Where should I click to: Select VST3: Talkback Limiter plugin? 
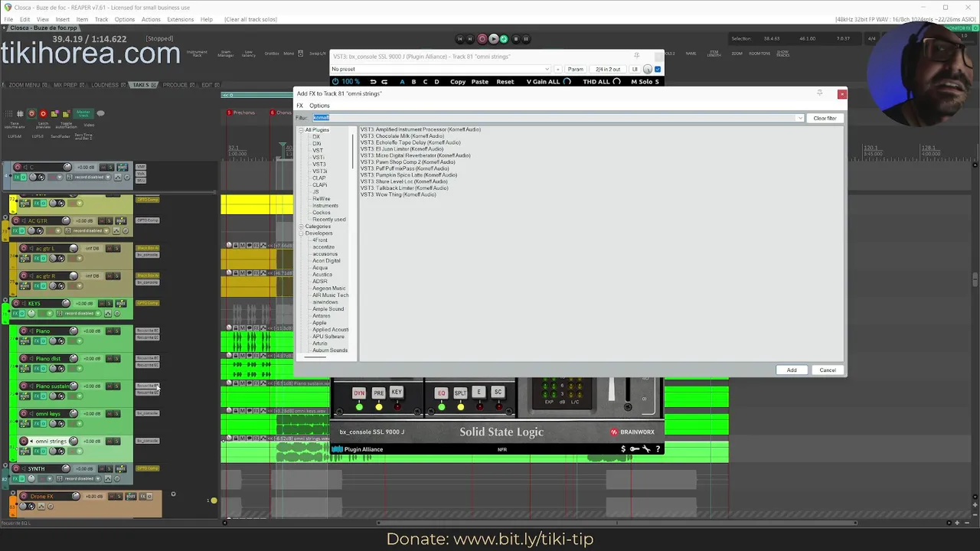(404, 188)
